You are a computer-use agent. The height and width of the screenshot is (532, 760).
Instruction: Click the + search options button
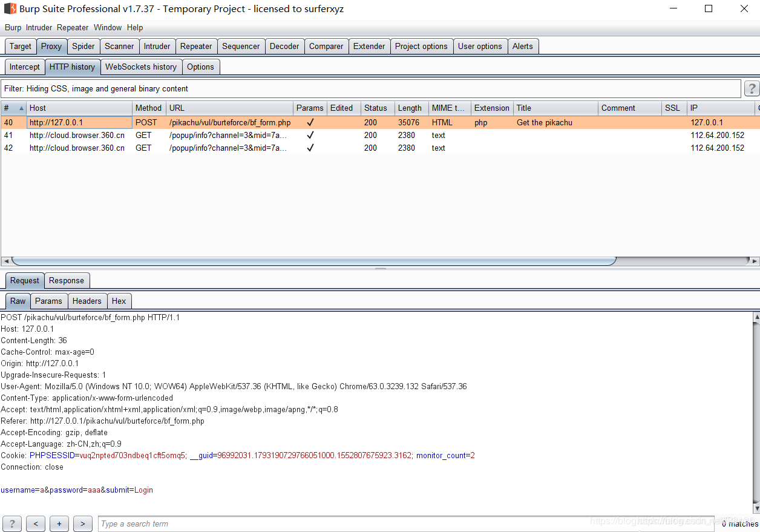[x=59, y=524]
